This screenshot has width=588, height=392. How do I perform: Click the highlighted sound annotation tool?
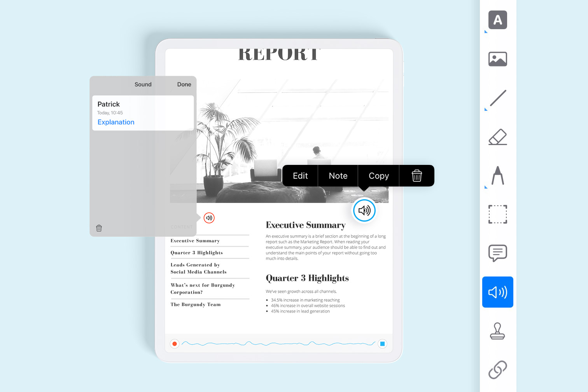click(x=498, y=292)
